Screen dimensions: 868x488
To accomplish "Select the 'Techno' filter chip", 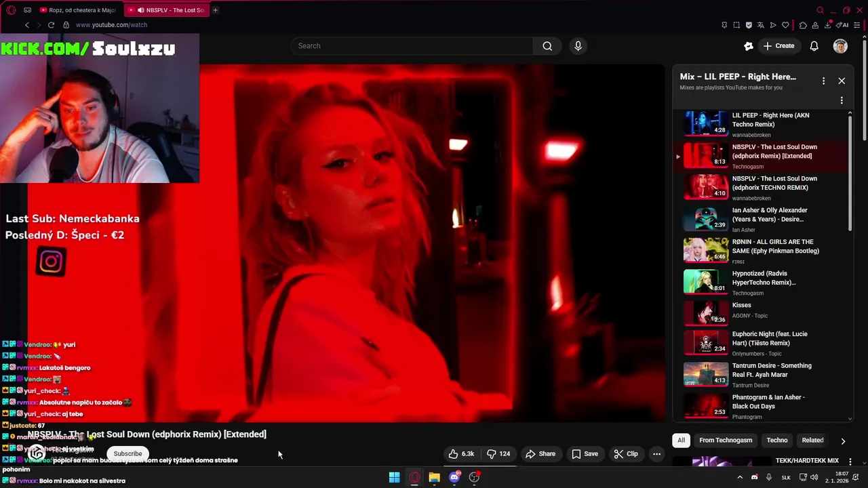I will pos(777,440).
